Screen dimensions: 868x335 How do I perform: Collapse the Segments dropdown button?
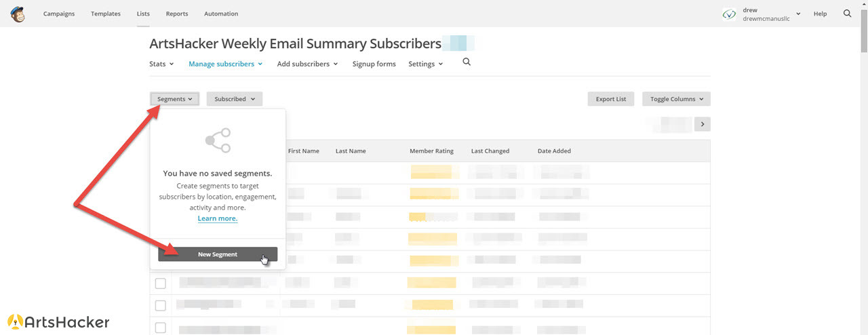(x=174, y=99)
